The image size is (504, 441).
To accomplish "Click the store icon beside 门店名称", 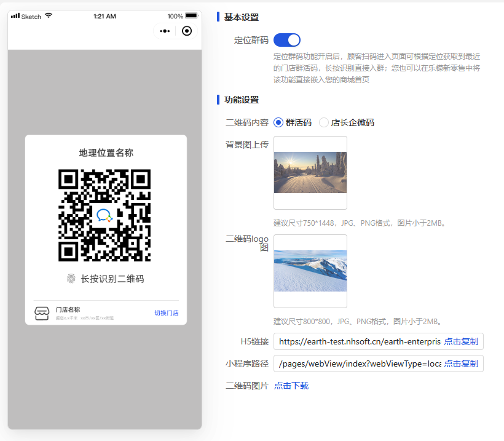I will (42, 313).
